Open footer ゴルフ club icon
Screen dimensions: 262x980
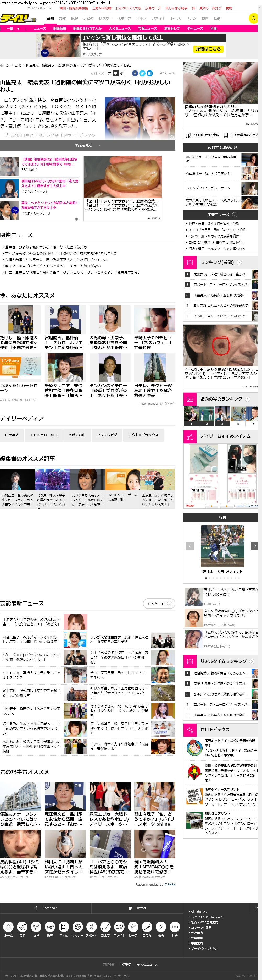pos(105,927)
